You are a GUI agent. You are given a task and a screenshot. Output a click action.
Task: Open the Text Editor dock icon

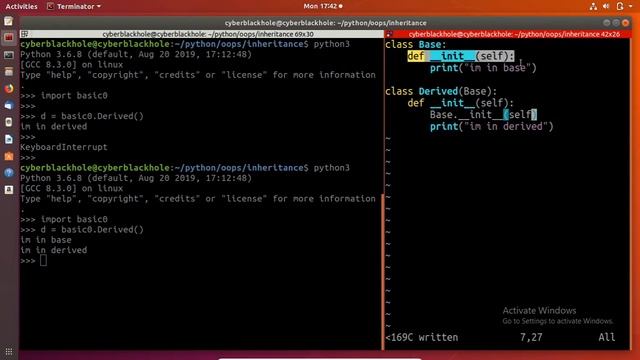[x=9, y=21]
